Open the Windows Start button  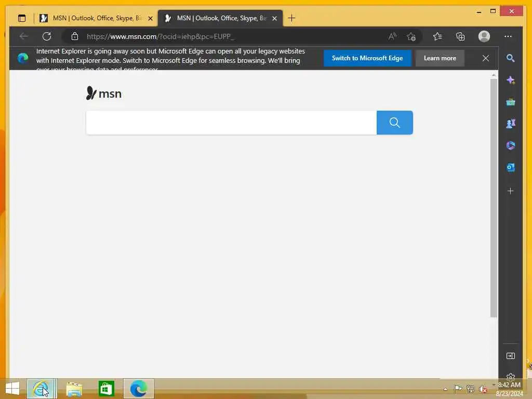pyautogui.click(x=12, y=389)
